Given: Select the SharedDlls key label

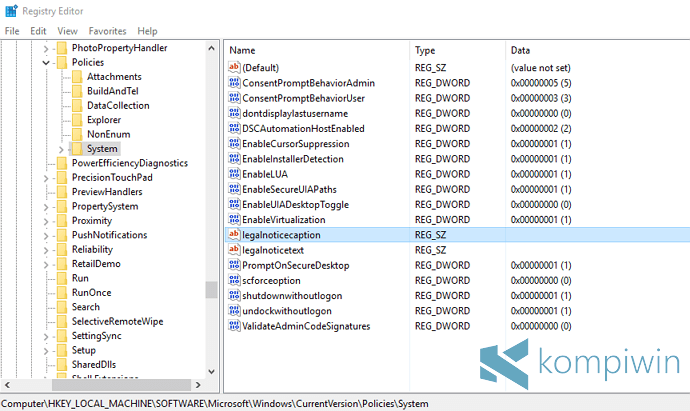Looking at the screenshot, I should 94,365.
